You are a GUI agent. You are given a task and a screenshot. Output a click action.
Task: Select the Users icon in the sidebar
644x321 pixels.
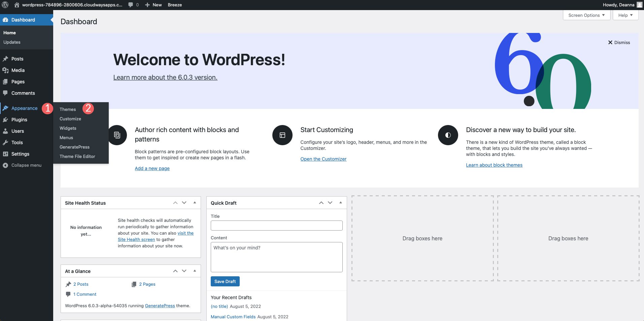coord(6,131)
